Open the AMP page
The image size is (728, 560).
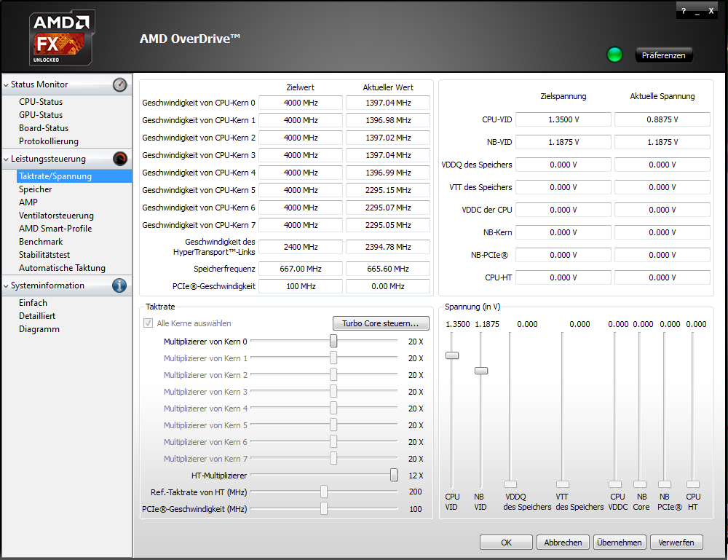28,202
